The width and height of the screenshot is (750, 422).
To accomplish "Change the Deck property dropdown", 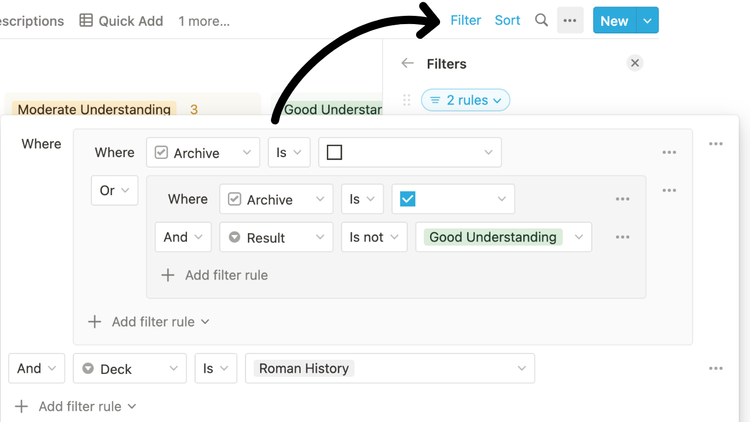I will click(129, 369).
